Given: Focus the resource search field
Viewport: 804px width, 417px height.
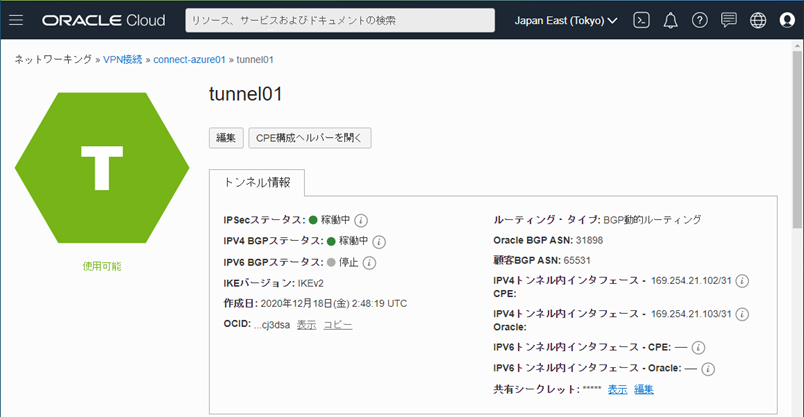Looking at the screenshot, I should coord(340,21).
